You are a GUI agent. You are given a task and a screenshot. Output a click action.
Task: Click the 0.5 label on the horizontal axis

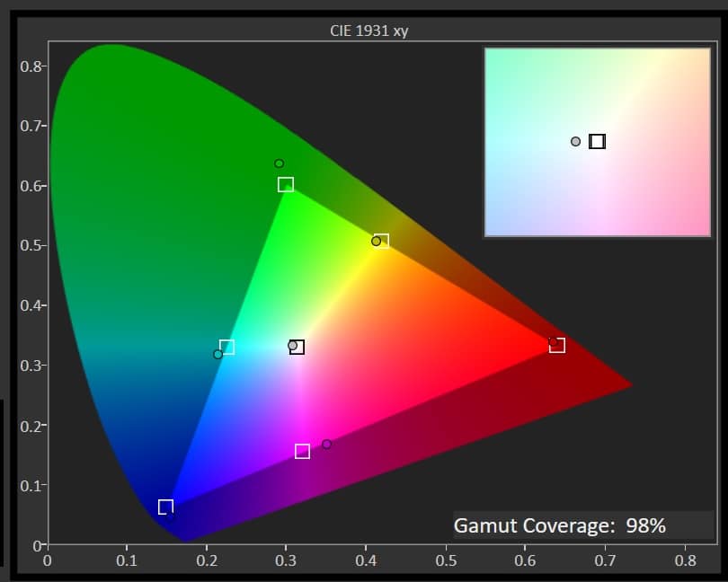446,560
